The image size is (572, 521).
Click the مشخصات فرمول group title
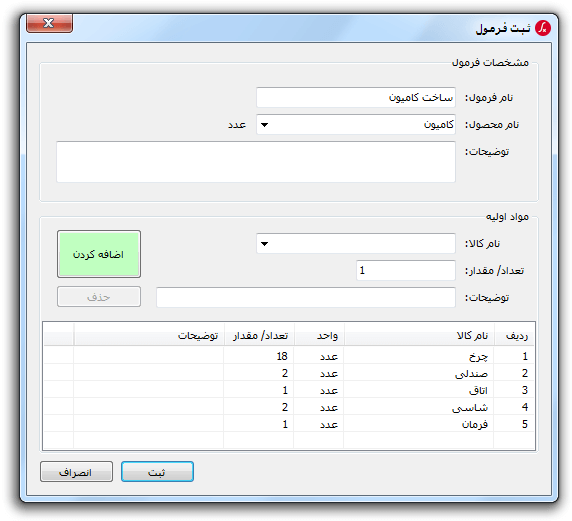tap(490, 62)
